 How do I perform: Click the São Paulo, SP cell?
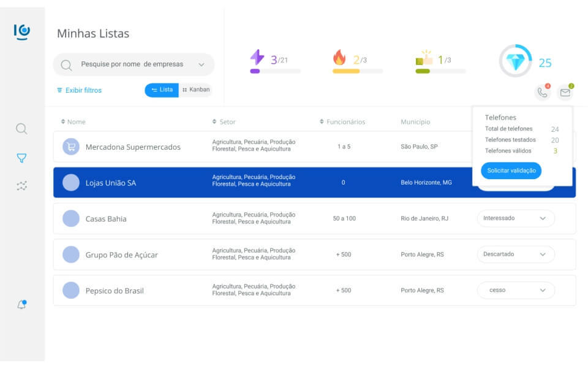pos(419,147)
